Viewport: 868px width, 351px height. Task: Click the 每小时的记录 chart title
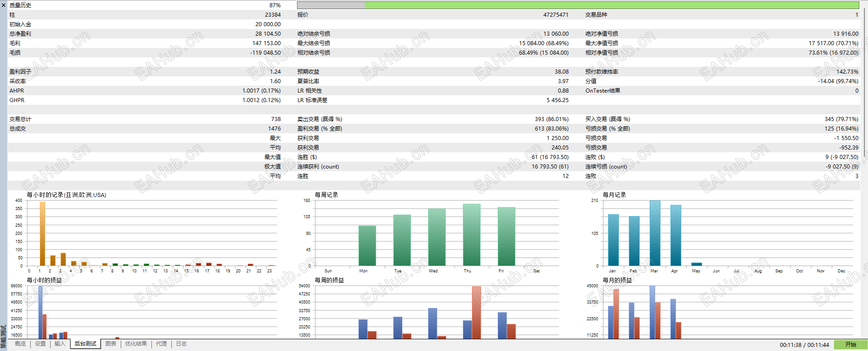[66, 195]
